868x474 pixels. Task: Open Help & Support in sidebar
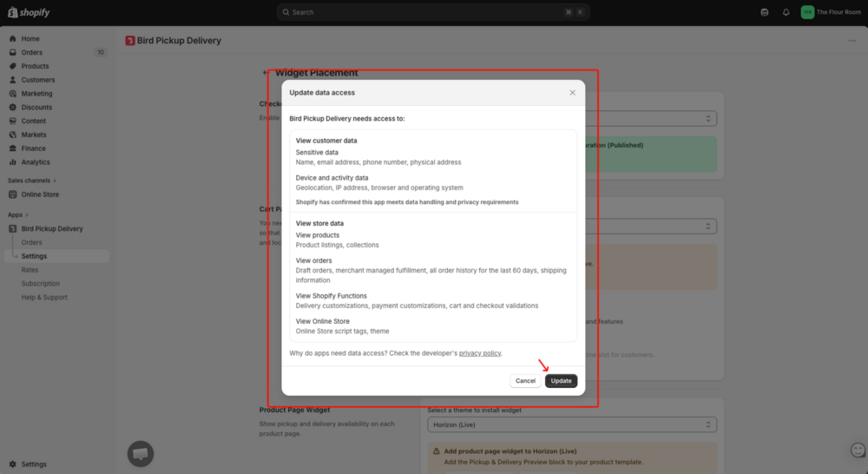click(x=44, y=298)
